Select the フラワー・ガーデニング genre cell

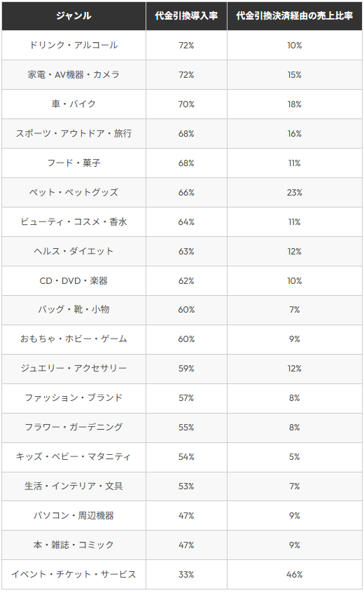click(x=73, y=428)
